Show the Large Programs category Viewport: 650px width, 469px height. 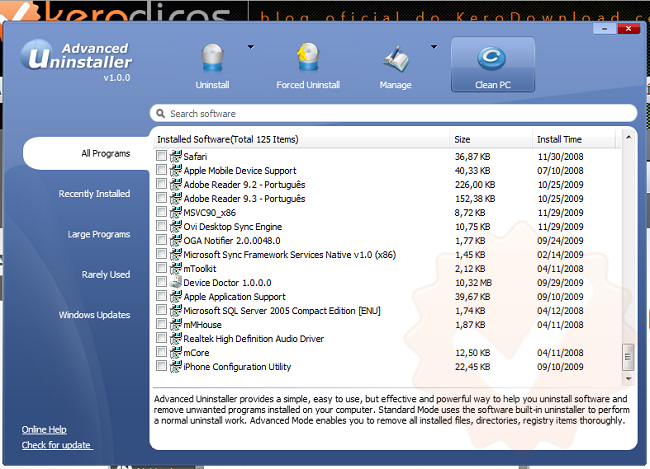(99, 234)
